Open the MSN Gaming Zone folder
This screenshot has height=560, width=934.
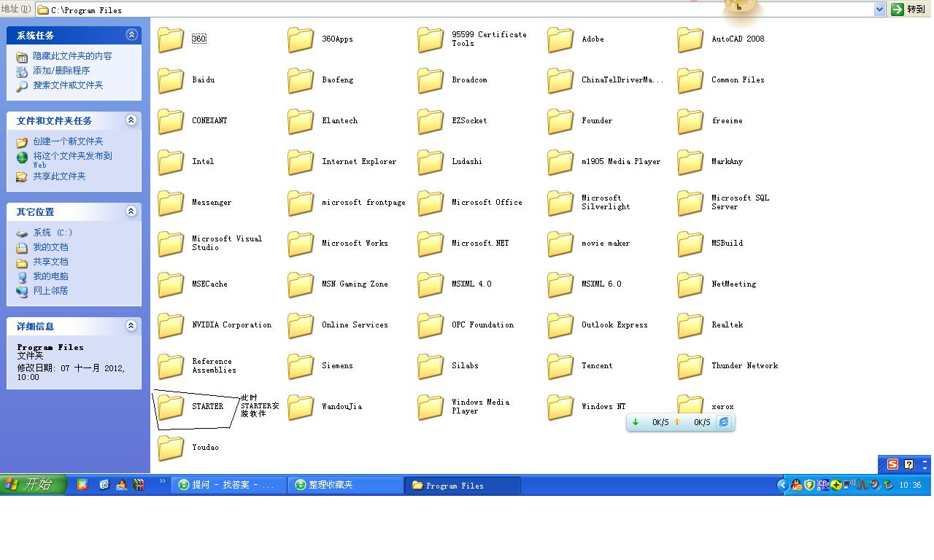click(338, 284)
